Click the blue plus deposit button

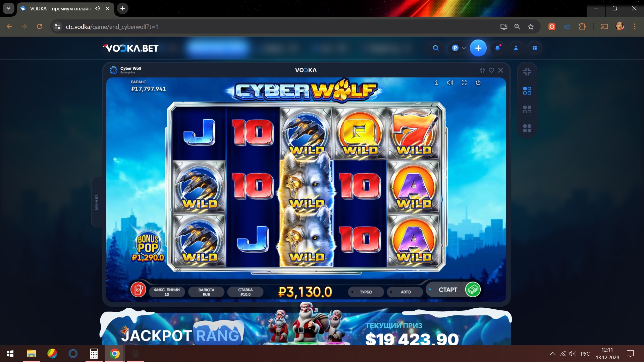tap(478, 48)
